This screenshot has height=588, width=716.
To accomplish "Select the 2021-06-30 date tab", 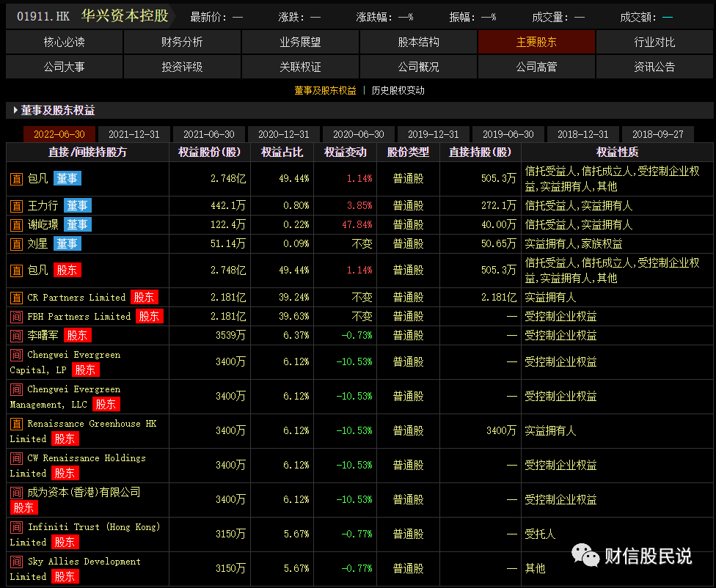I will (209, 134).
